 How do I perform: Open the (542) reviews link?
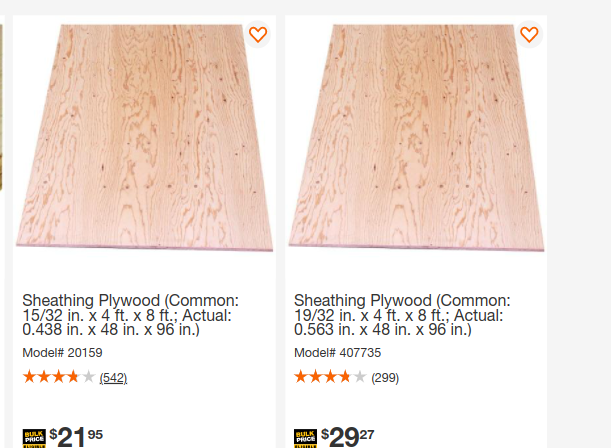pyautogui.click(x=113, y=378)
